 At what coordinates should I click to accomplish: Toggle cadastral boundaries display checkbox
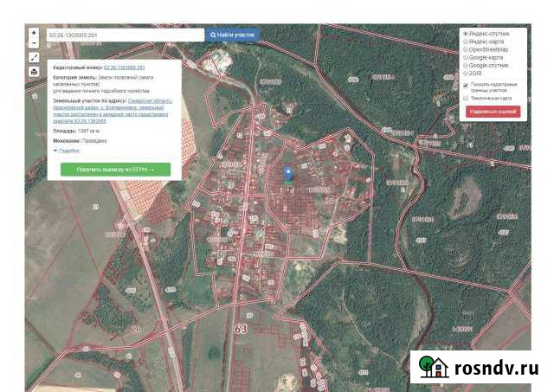(x=466, y=85)
